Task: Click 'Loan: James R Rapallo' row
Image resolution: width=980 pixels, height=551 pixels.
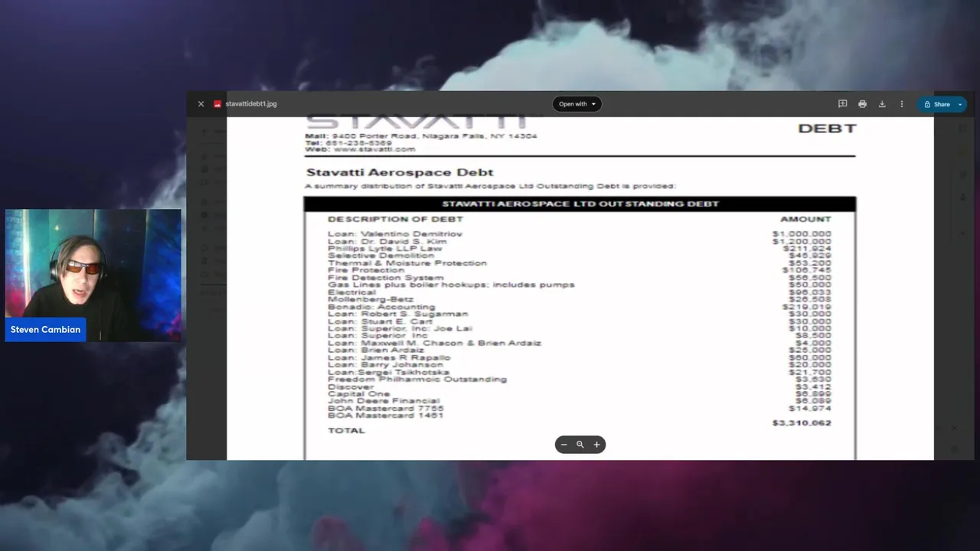Action: click(x=580, y=357)
